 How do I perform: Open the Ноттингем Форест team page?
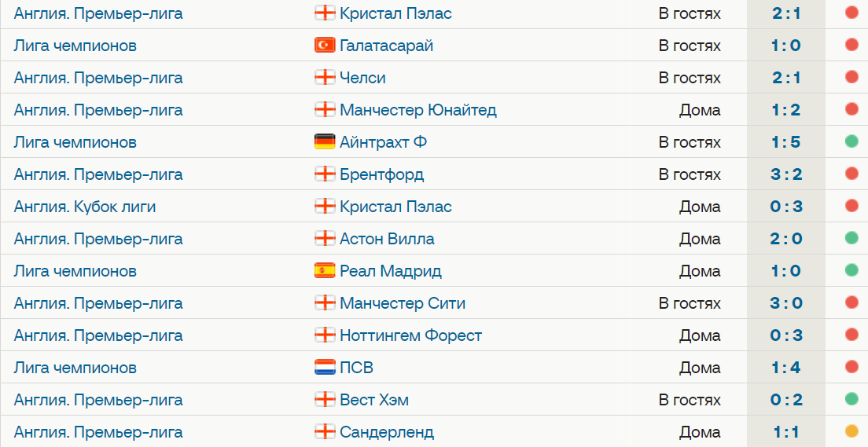(x=410, y=335)
